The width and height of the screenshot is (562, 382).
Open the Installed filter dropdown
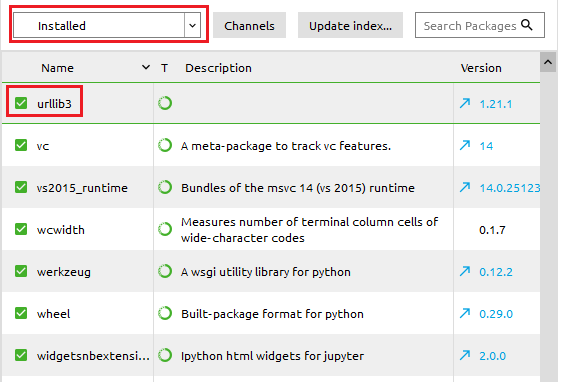107,25
